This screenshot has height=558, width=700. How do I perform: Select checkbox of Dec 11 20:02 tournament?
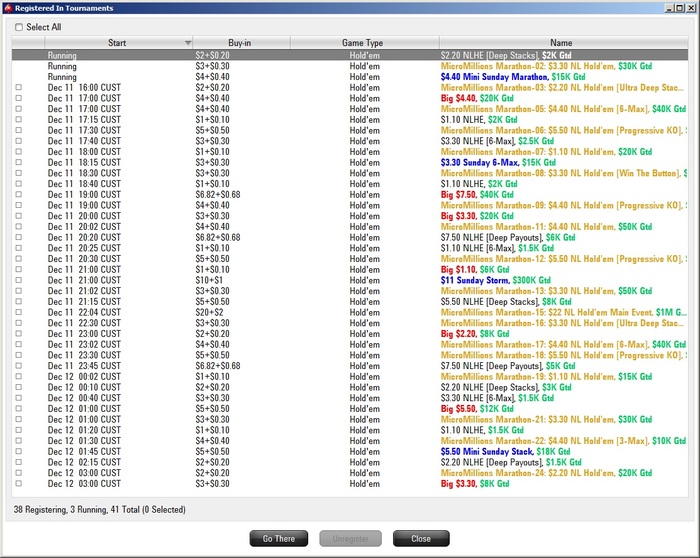tap(18, 227)
